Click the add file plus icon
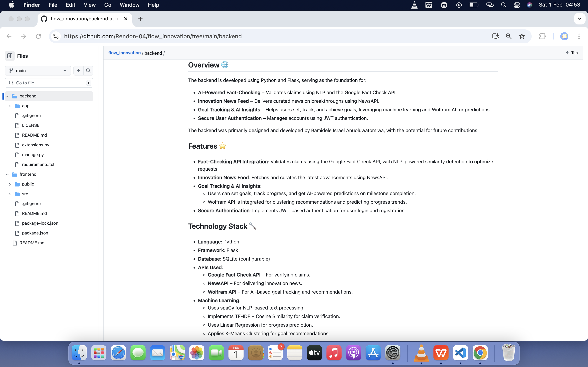Viewport: 588px width, 367px height. click(x=78, y=71)
